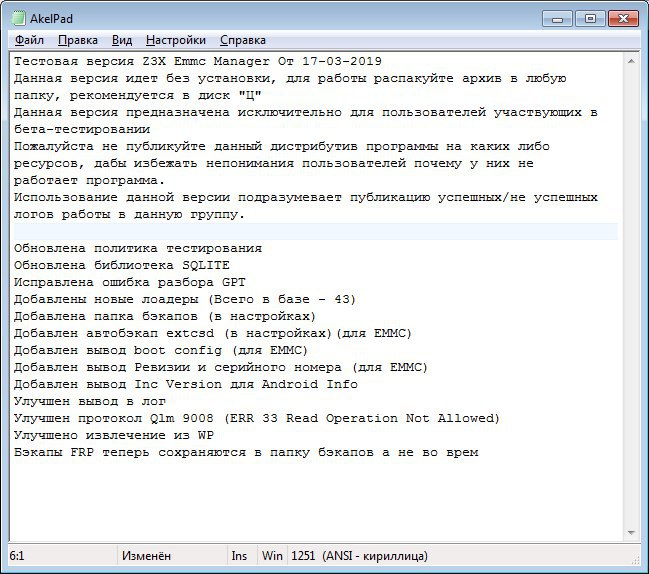Click the text 'работает программа.'
Image resolution: width=649 pixels, height=574 pixels.
tap(89, 180)
